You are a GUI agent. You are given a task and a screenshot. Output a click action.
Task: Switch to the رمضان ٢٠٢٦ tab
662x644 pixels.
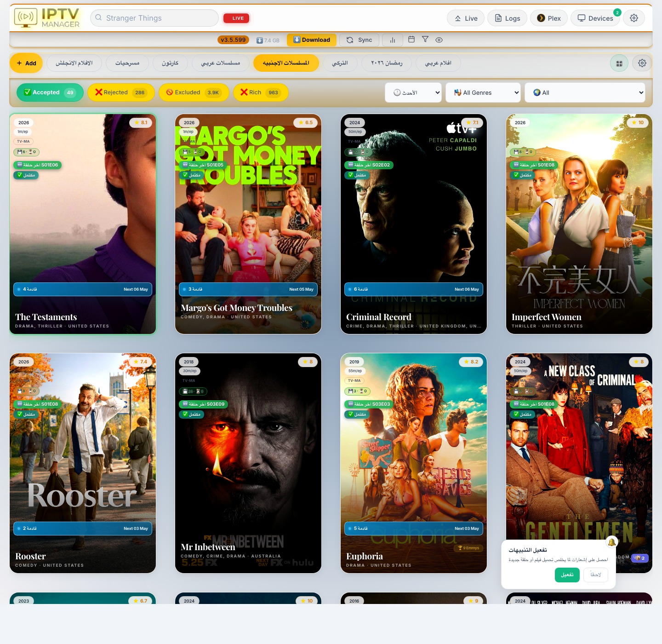(387, 63)
